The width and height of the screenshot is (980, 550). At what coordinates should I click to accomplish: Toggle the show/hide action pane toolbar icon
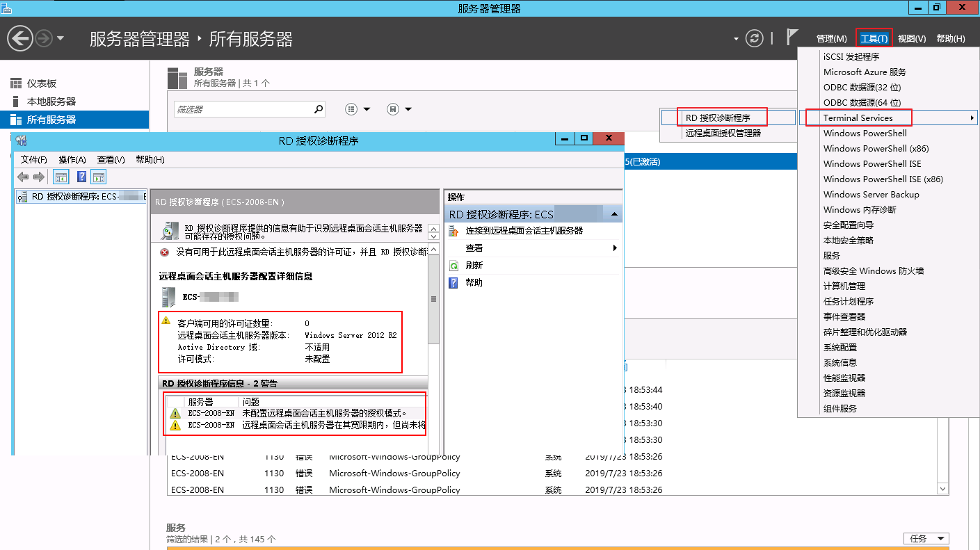(x=98, y=177)
